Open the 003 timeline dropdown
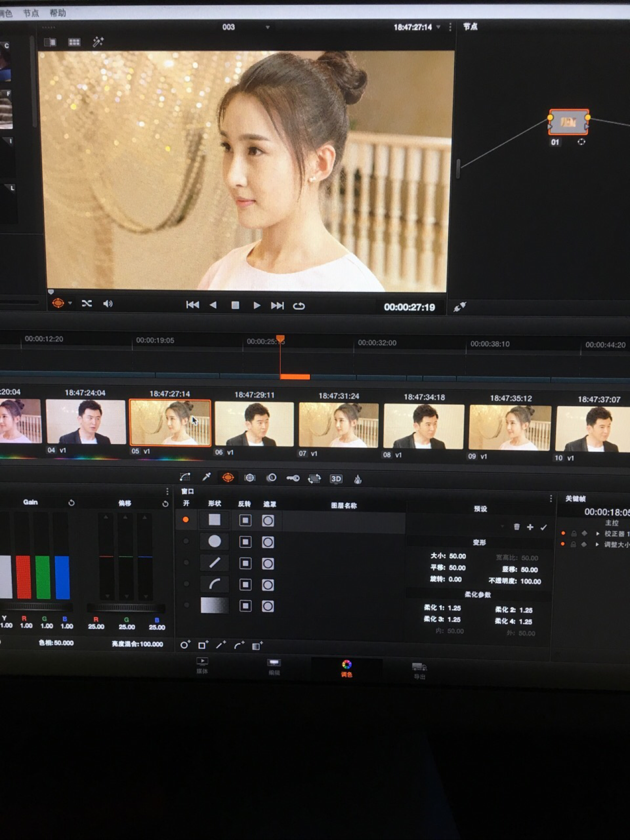The image size is (630, 840). [x=268, y=27]
